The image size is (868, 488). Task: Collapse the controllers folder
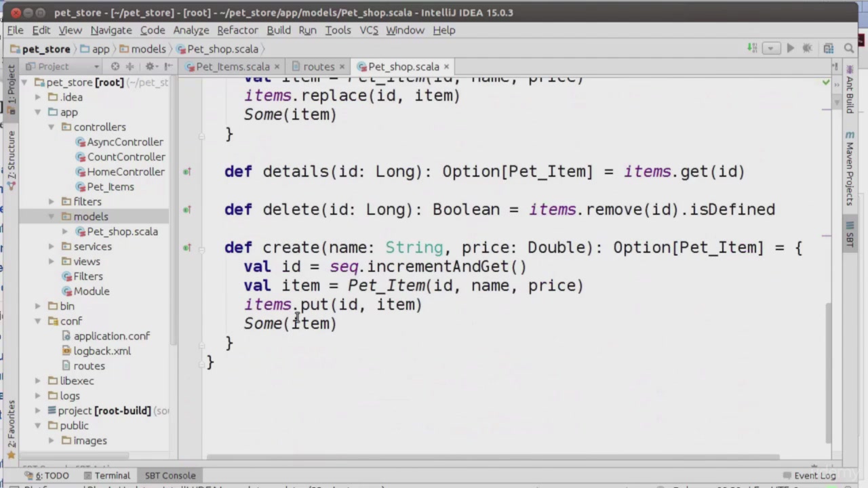click(x=51, y=127)
